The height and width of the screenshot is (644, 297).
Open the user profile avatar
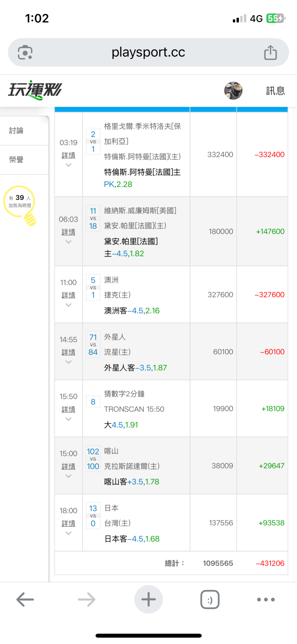pyautogui.click(x=233, y=91)
